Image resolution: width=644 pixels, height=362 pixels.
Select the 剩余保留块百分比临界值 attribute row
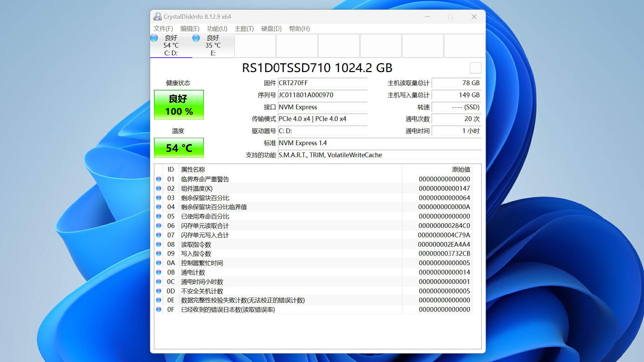click(x=313, y=207)
